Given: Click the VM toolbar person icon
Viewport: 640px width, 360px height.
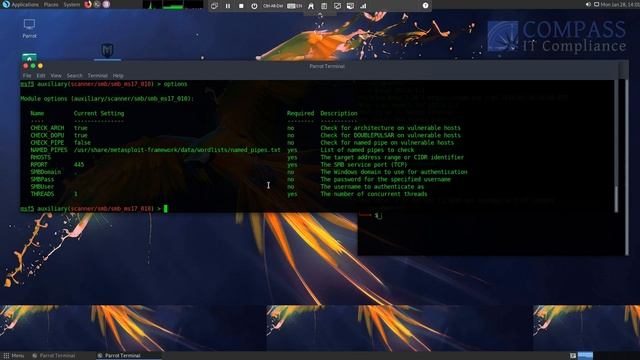Looking at the screenshot, I should pyautogui.click(x=311, y=6).
